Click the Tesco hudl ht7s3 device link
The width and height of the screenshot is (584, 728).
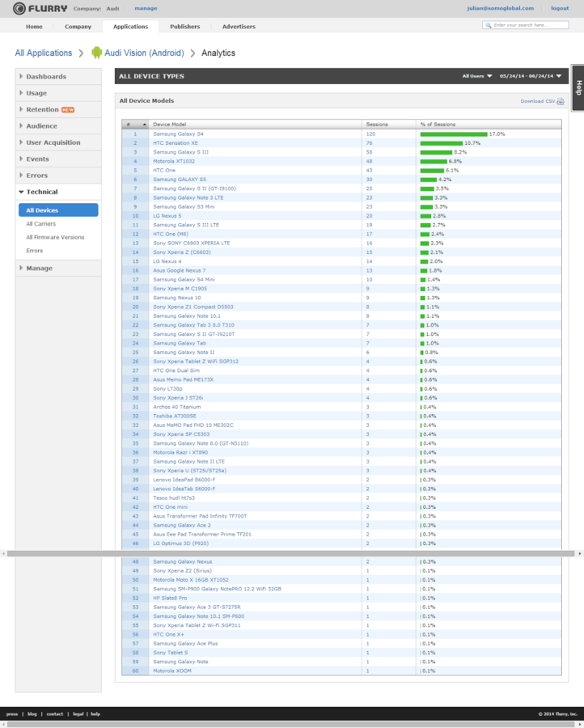174,497
